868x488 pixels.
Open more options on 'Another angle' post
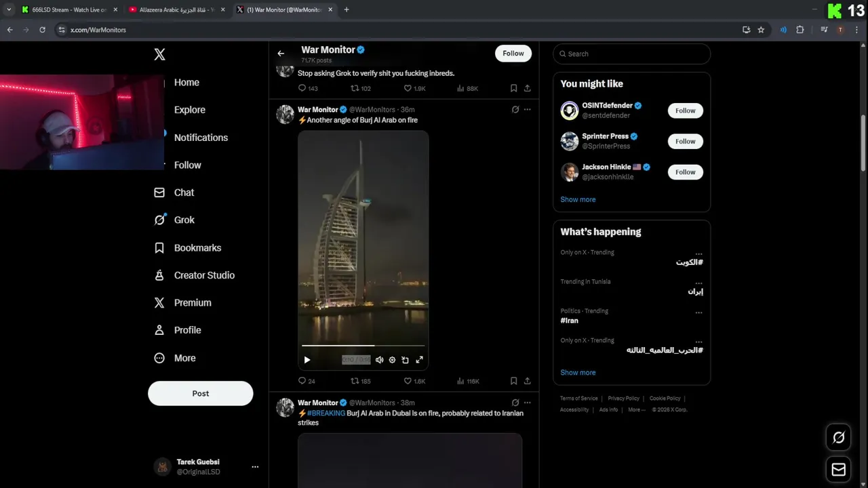tap(527, 109)
